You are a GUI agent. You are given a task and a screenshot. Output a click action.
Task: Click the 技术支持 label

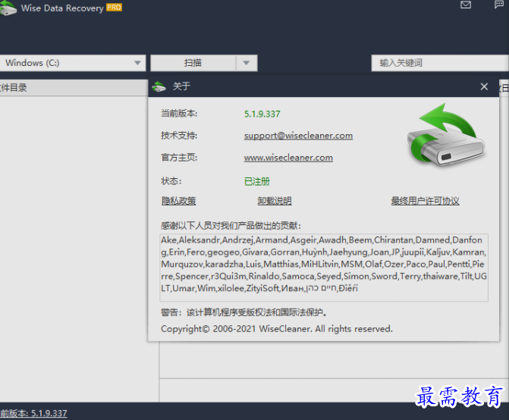point(179,136)
